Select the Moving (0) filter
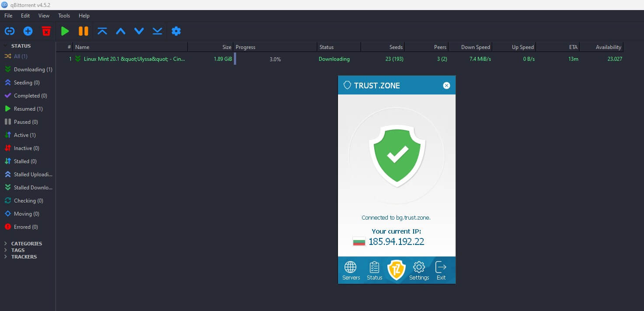 click(28, 214)
